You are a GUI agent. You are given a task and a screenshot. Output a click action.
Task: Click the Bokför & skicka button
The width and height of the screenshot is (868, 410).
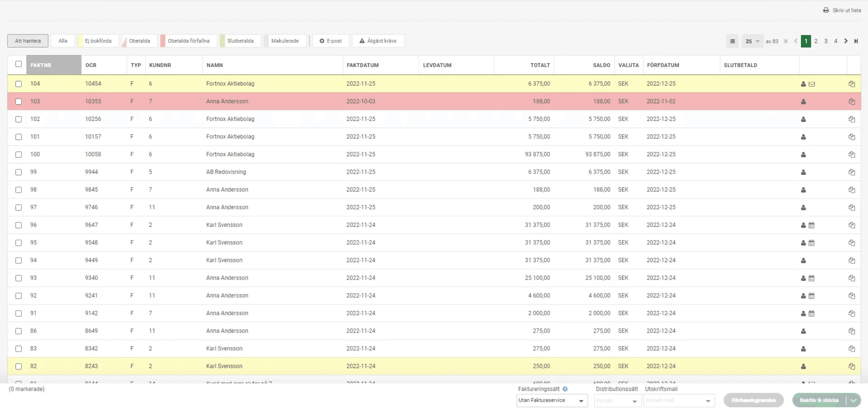coord(819,400)
